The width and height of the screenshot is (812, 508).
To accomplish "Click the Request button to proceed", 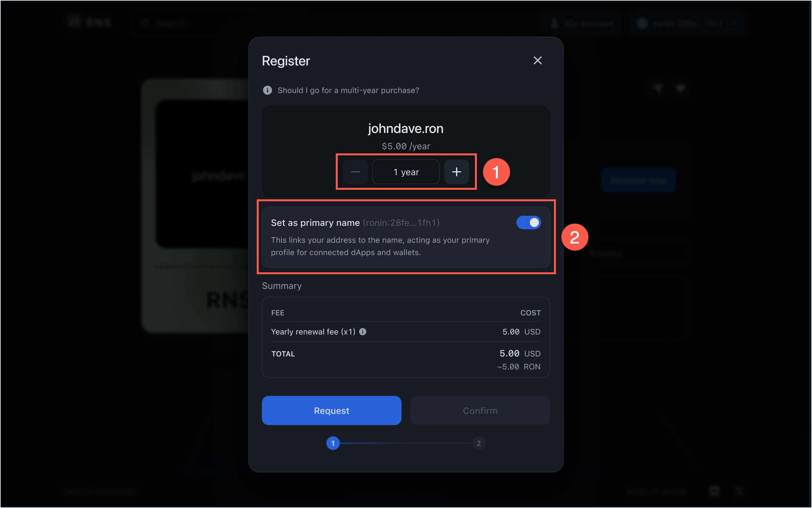I will coord(331,410).
